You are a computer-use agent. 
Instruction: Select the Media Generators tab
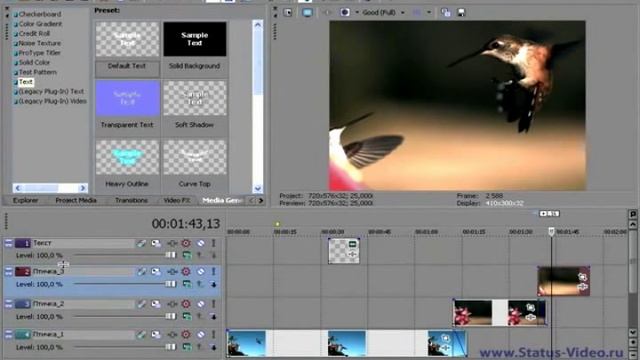223,200
